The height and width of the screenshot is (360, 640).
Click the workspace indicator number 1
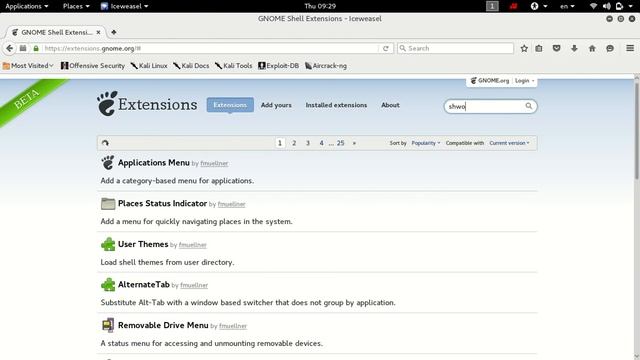(492, 6)
